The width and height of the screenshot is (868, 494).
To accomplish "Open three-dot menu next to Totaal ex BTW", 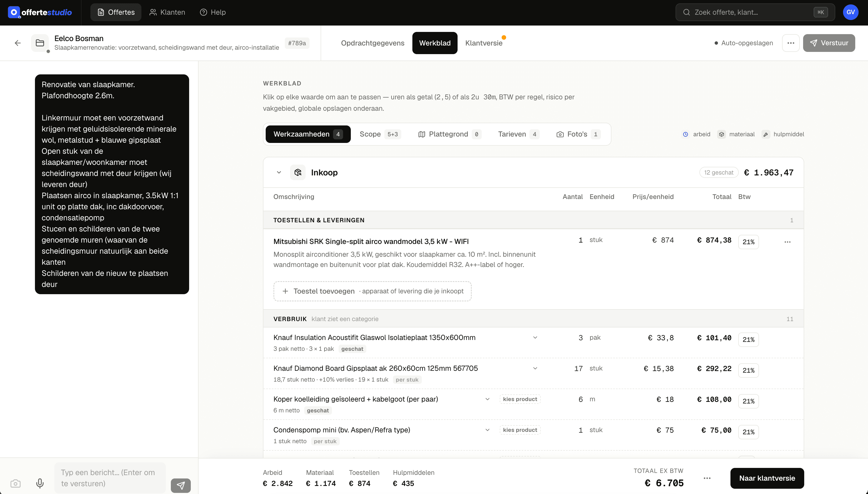I will tap(707, 478).
